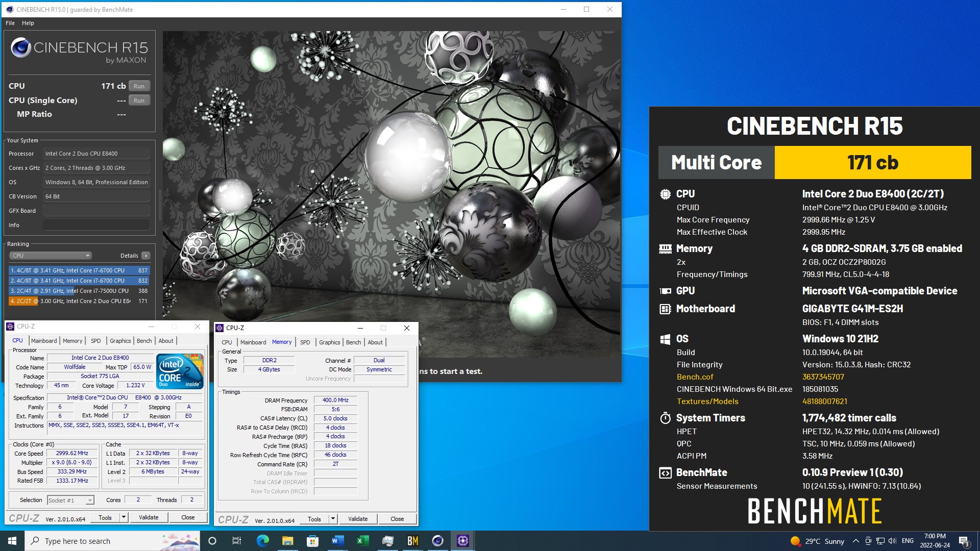Click the Info field in Your System

96,225
